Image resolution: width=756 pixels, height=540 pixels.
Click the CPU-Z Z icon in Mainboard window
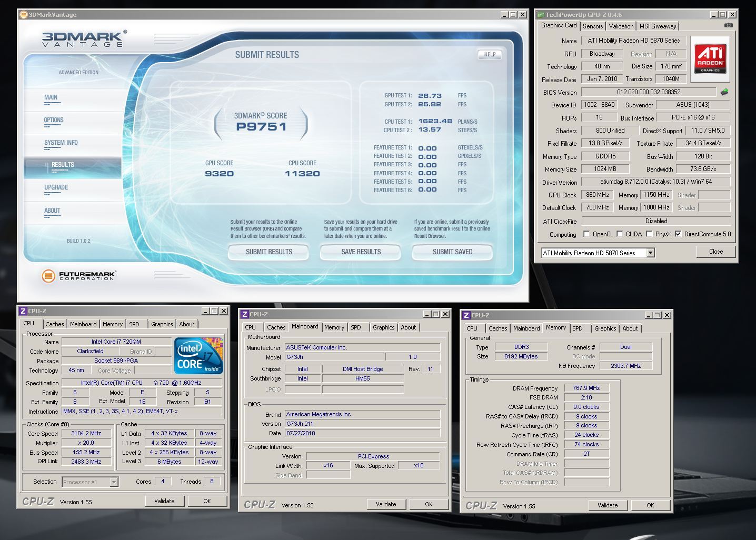click(244, 314)
